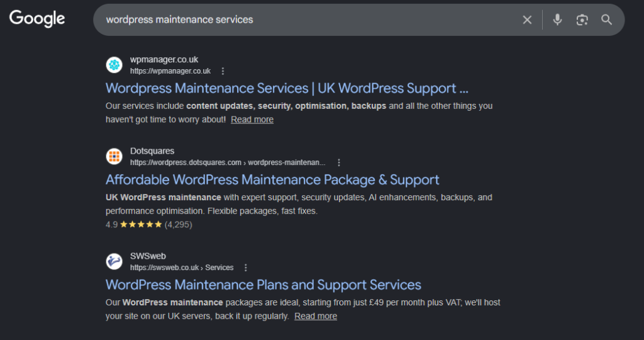Open WordPress Maintenance Plans and Support Services result
This screenshot has height=340, width=644.
click(x=264, y=285)
